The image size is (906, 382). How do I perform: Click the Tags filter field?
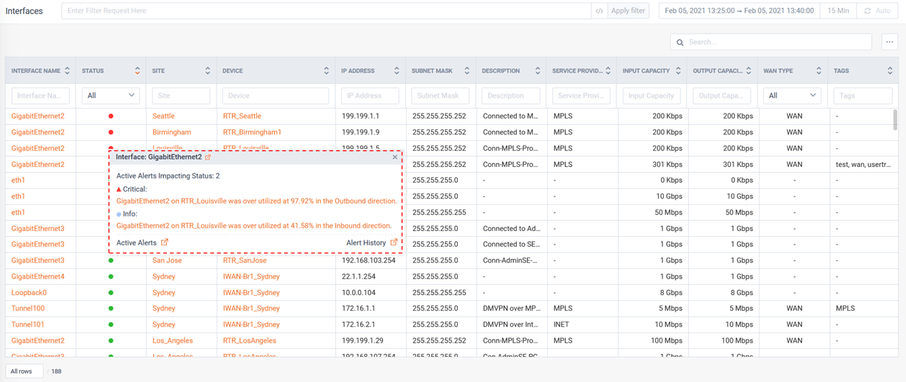[863, 95]
